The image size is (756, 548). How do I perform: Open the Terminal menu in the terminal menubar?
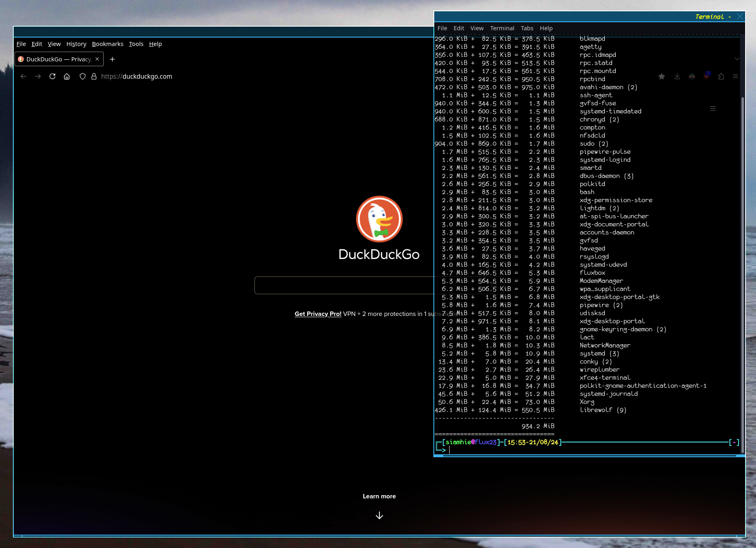pyautogui.click(x=502, y=28)
